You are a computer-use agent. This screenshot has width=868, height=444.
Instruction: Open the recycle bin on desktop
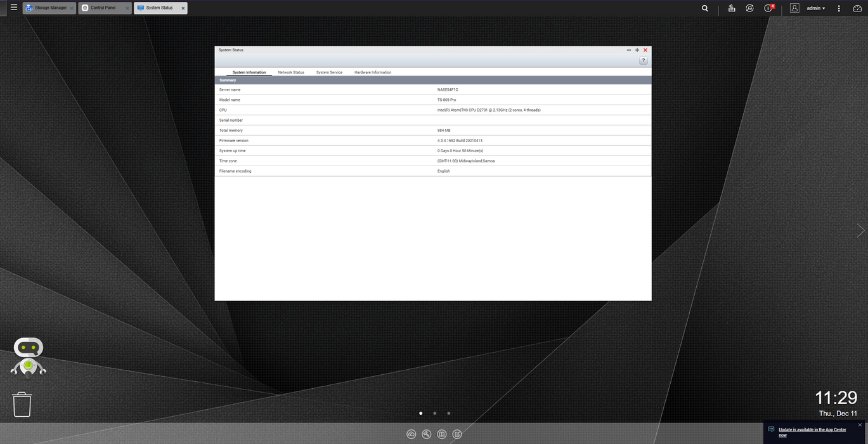pos(22,404)
